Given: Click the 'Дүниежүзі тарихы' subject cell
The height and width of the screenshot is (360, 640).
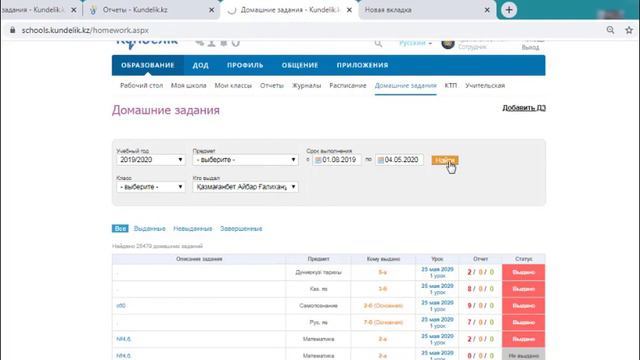Looking at the screenshot, I should pyautogui.click(x=318, y=272).
